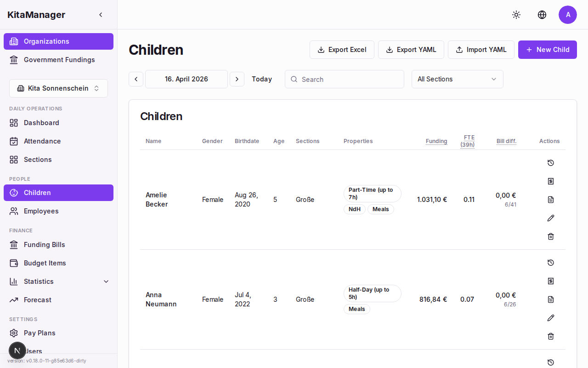The height and width of the screenshot is (368, 588).
Task: Go to Government Fundings in the sidebar
Action: [x=59, y=60]
